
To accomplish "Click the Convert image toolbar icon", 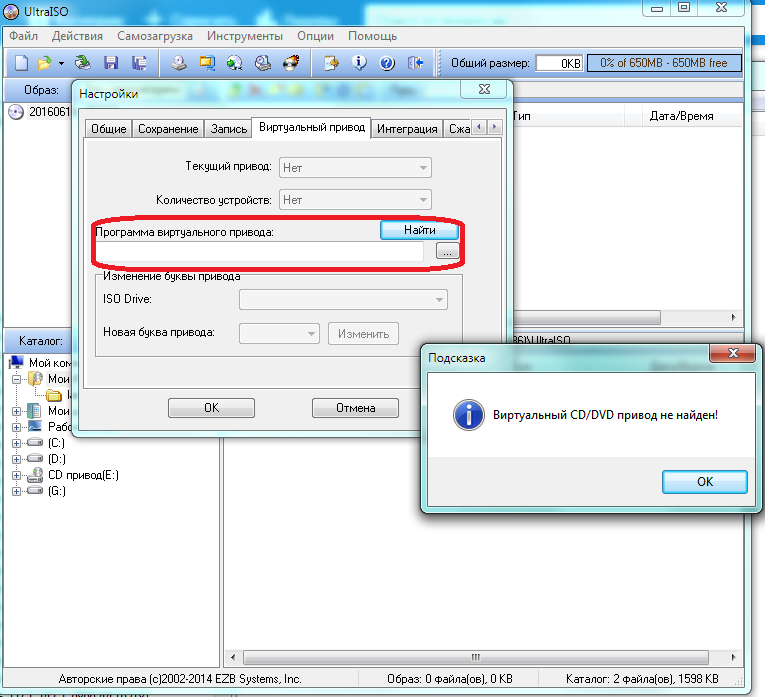I will pos(207,63).
